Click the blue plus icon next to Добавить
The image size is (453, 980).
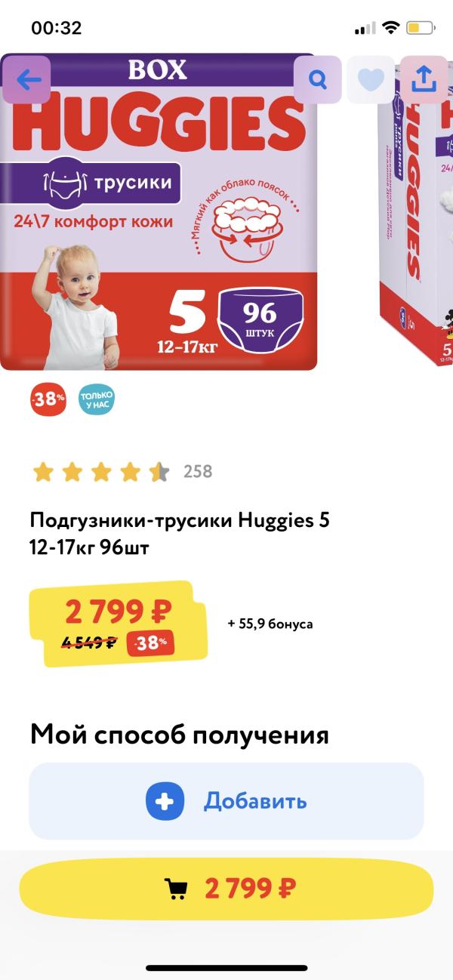click(165, 801)
